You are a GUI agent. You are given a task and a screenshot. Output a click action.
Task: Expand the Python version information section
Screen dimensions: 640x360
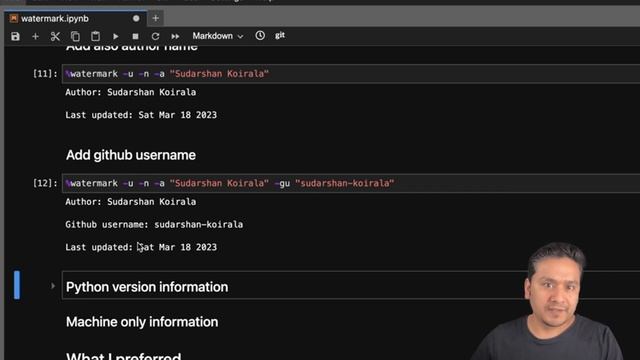53,286
